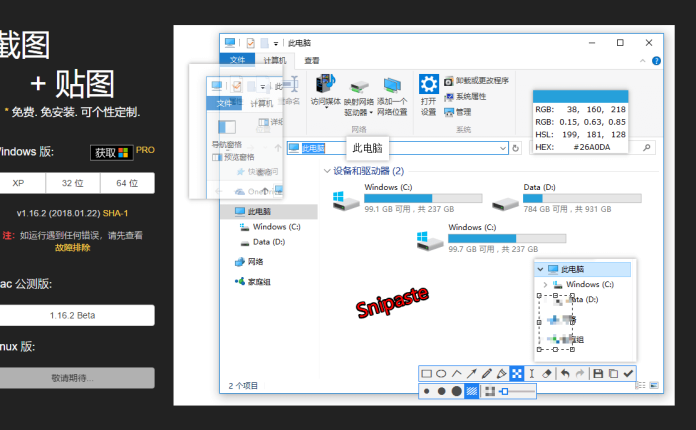Open the address bar history dropdown
This screenshot has width=696, height=430.
coord(502,148)
